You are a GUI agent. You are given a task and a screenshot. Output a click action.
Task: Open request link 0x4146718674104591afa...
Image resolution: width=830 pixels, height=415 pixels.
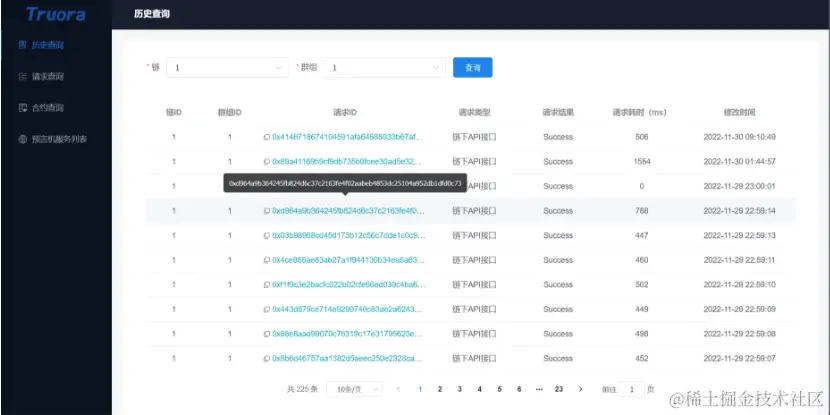tap(348, 137)
